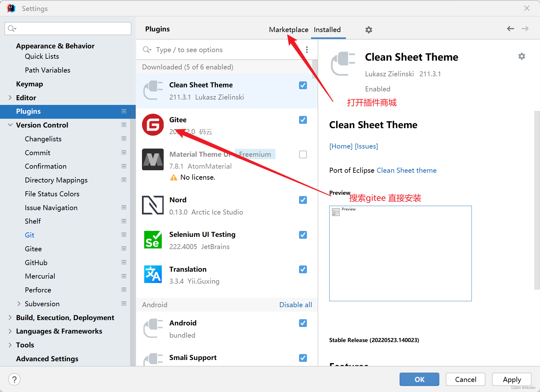
Task: Open the [Issues] link
Action: pyautogui.click(x=367, y=146)
